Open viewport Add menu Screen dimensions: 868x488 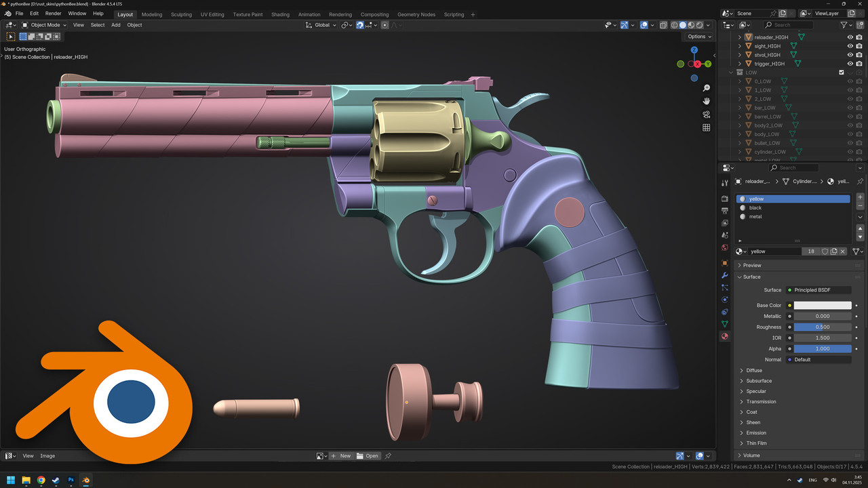click(116, 25)
